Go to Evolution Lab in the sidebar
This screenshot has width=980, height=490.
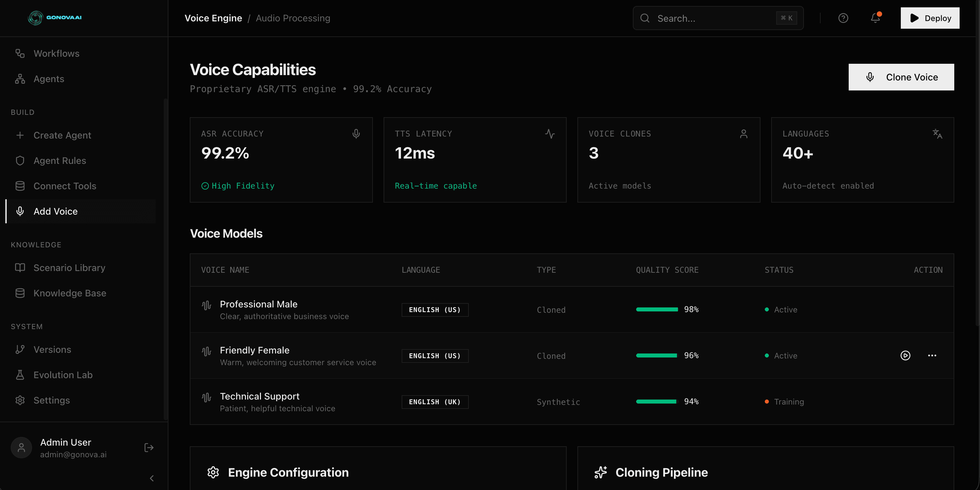pos(63,375)
